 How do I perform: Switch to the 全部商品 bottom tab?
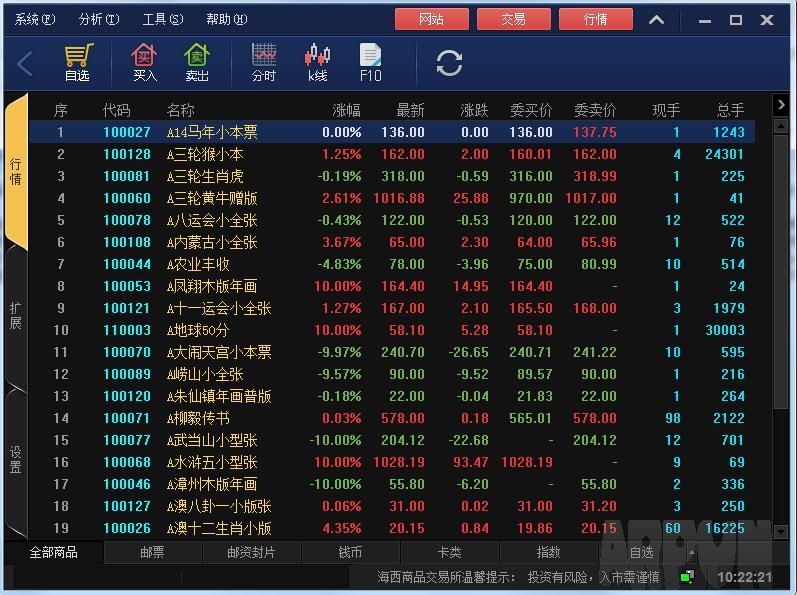(53, 552)
